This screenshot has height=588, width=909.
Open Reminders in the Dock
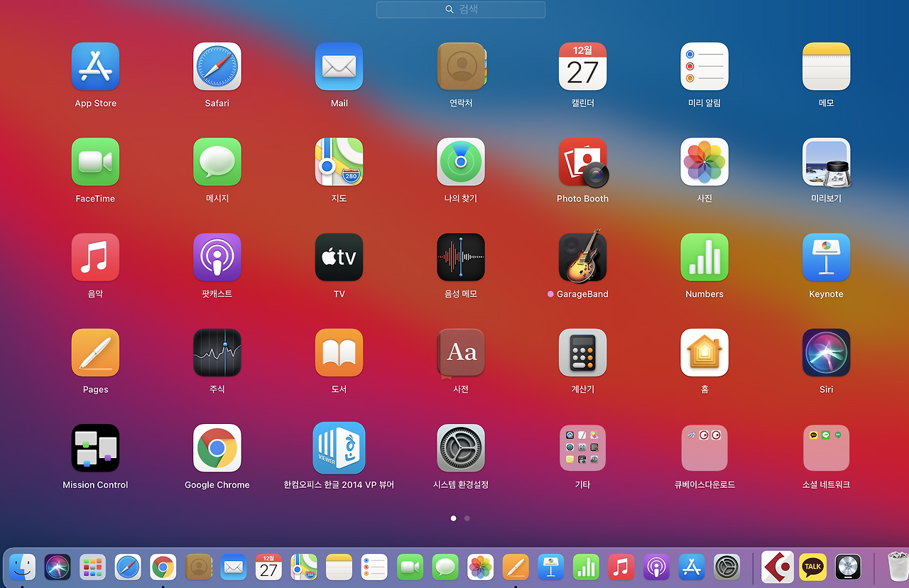point(374,567)
